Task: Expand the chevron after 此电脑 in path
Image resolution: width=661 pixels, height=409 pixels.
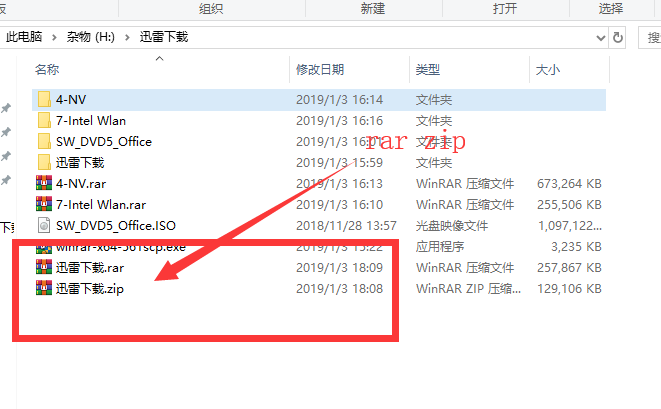Action: click(54, 38)
